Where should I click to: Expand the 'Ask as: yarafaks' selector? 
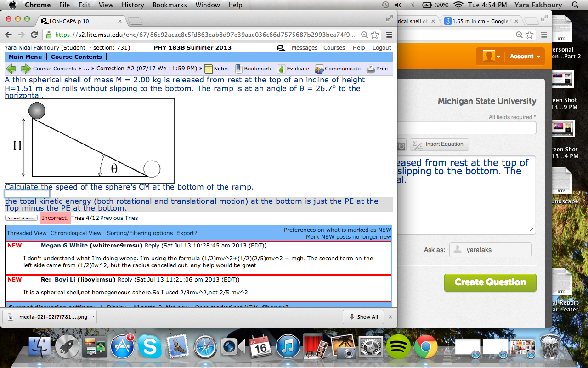tap(491, 249)
